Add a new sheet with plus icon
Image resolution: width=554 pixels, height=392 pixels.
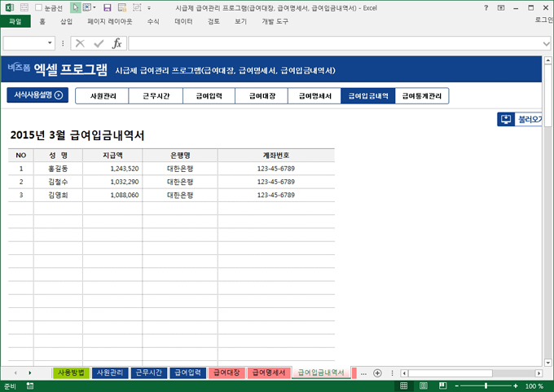pyautogui.click(x=376, y=372)
